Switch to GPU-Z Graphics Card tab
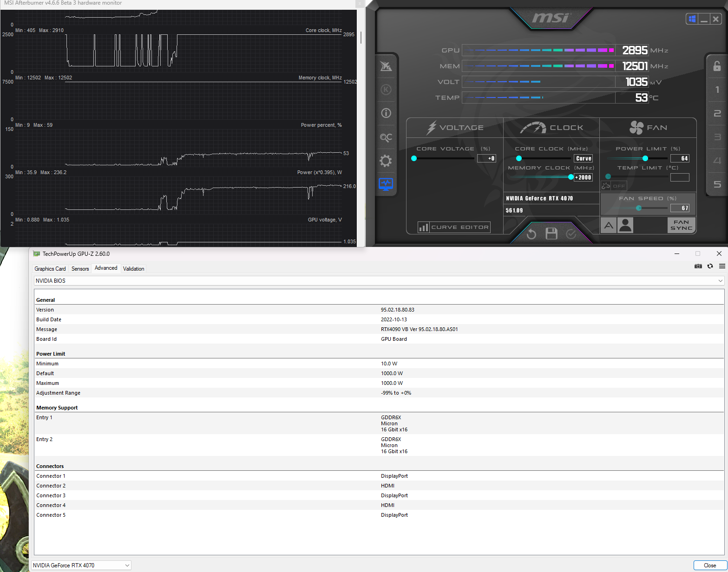 click(x=50, y=269)
